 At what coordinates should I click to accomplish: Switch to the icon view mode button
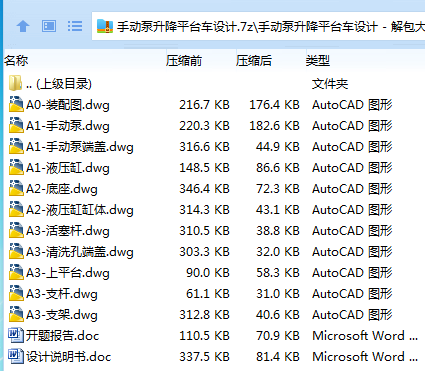(x=49, y=26)
